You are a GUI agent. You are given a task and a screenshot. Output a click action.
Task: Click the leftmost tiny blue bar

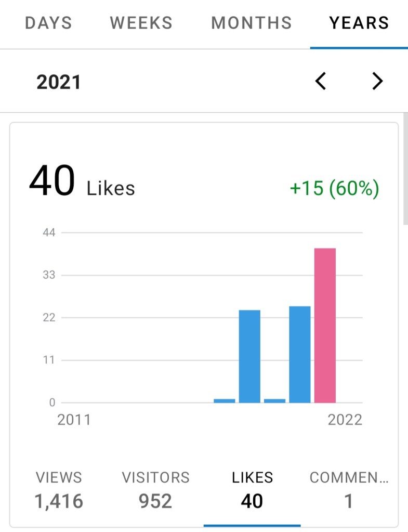225,400
